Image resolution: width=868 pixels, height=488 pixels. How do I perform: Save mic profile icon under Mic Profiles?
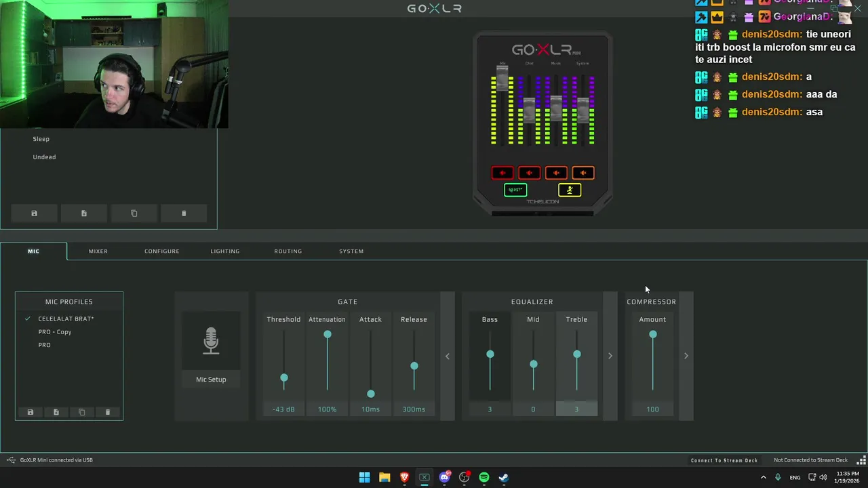30,412
